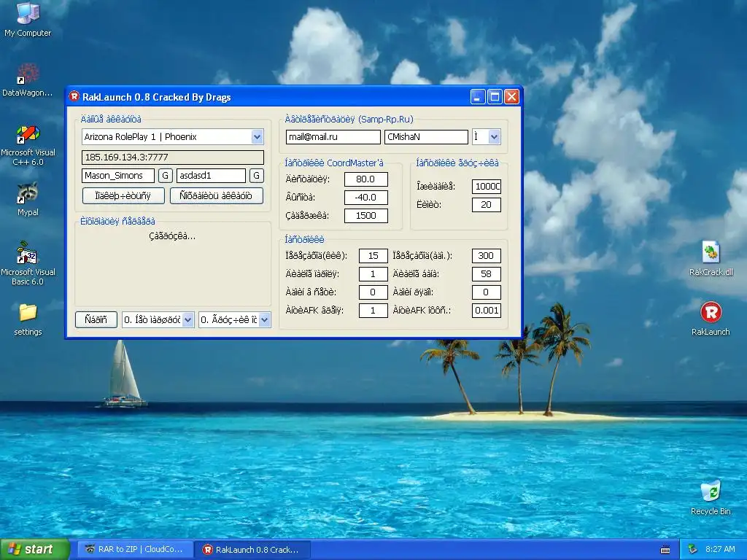The height and width of the screenshot is (560, 747).
Task: Click the field containing 10000
Action: point(487,187)
